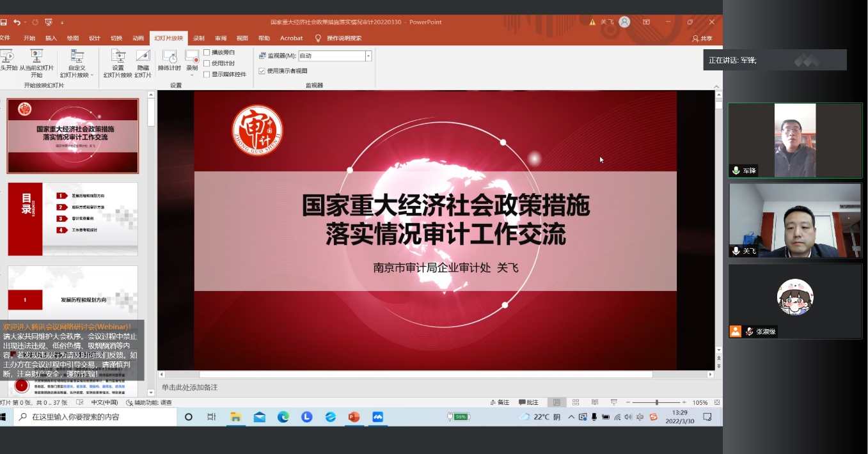Switch to the 审阅 ribbon tab

tap(221, 38)
